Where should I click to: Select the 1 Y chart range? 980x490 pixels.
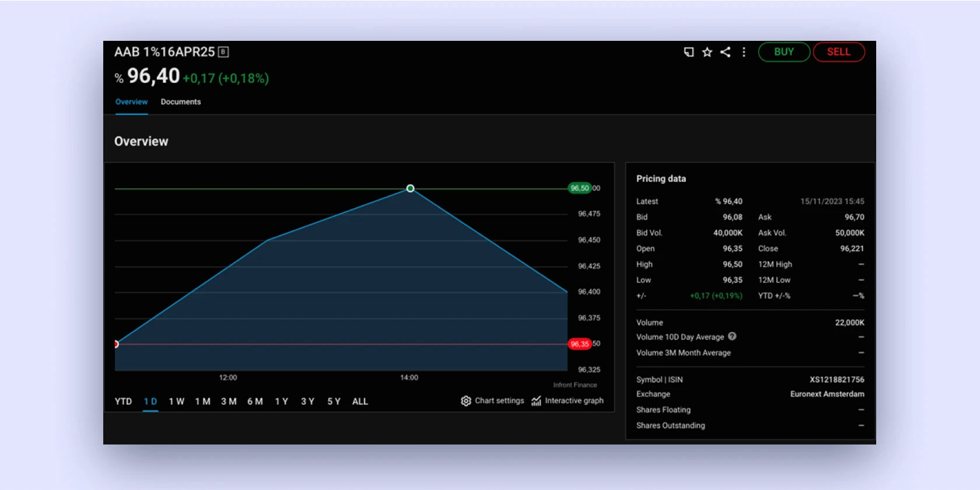282,401
